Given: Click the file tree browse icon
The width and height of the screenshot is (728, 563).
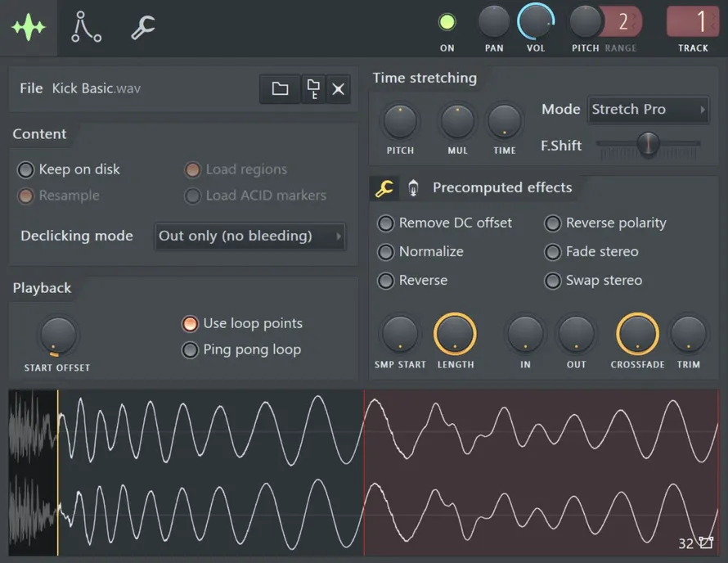Looking at the screenshot, I should click(313, 88).
